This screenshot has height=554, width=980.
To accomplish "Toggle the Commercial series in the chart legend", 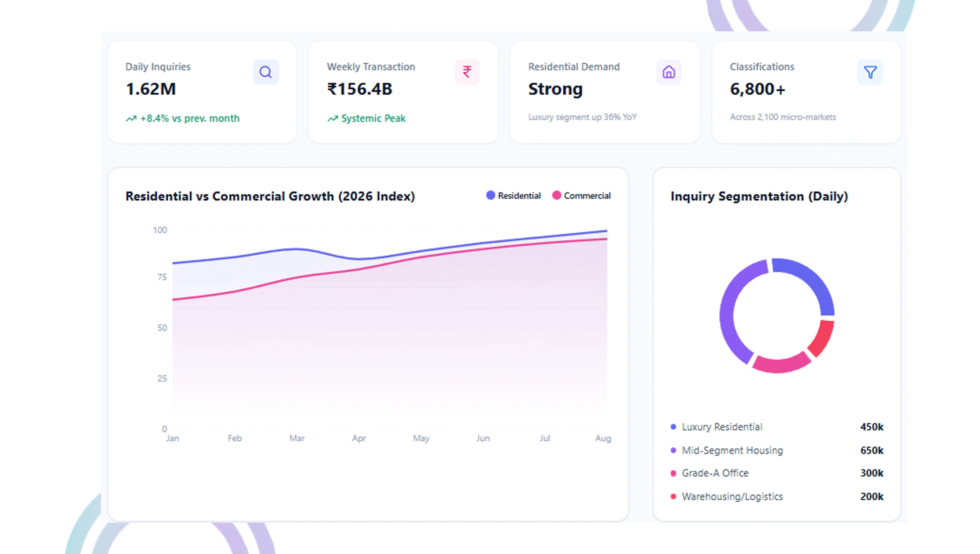I will click(581, 195).
